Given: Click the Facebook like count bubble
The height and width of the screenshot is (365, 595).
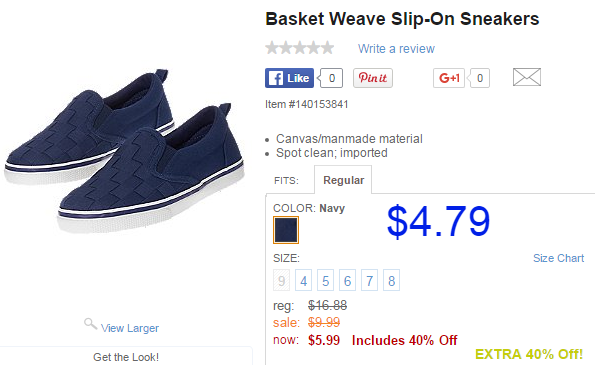Looking at the screenshot, I should [331, 78].
